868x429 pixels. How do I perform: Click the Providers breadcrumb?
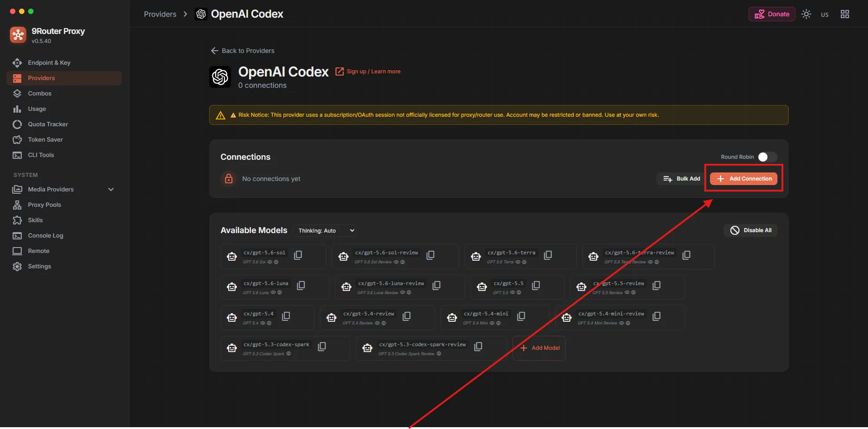click(160, 14)
